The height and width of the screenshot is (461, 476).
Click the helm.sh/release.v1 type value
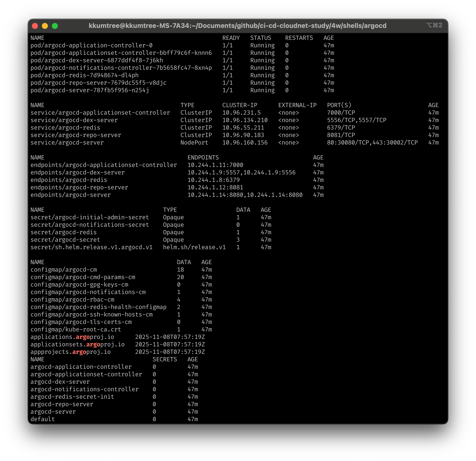tap(194, 247)
